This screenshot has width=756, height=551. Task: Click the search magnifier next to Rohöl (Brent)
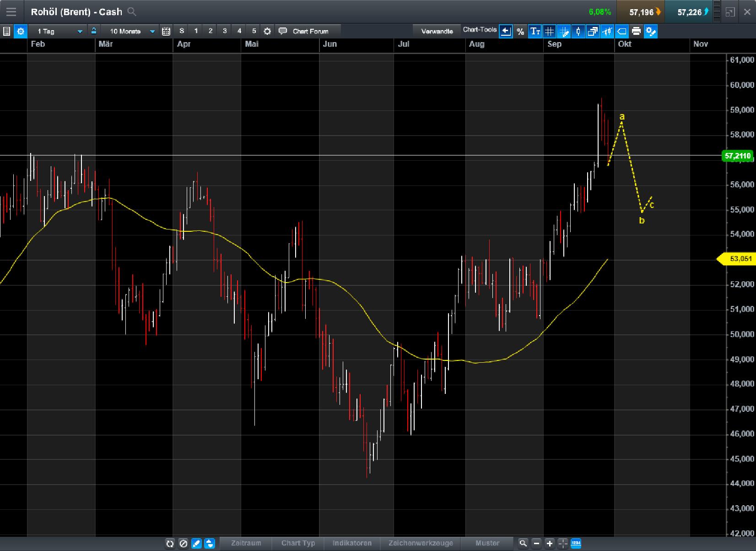coord(132,12)
